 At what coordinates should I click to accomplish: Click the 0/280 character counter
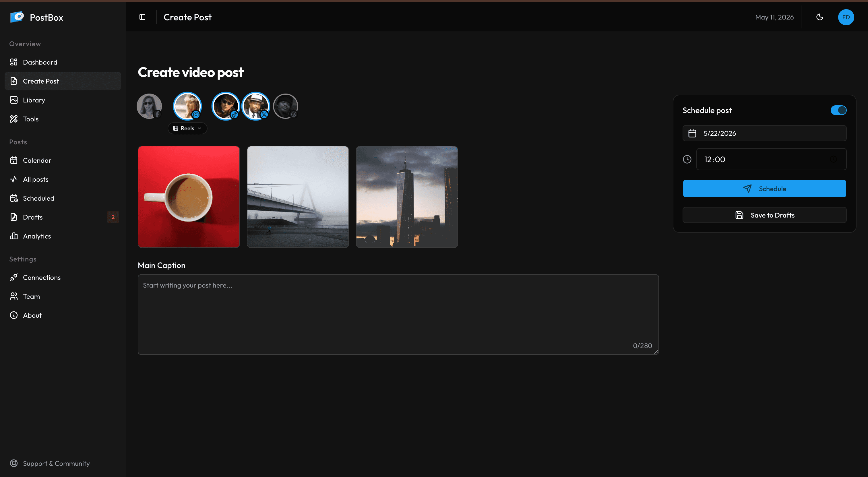tap(642, 346)
